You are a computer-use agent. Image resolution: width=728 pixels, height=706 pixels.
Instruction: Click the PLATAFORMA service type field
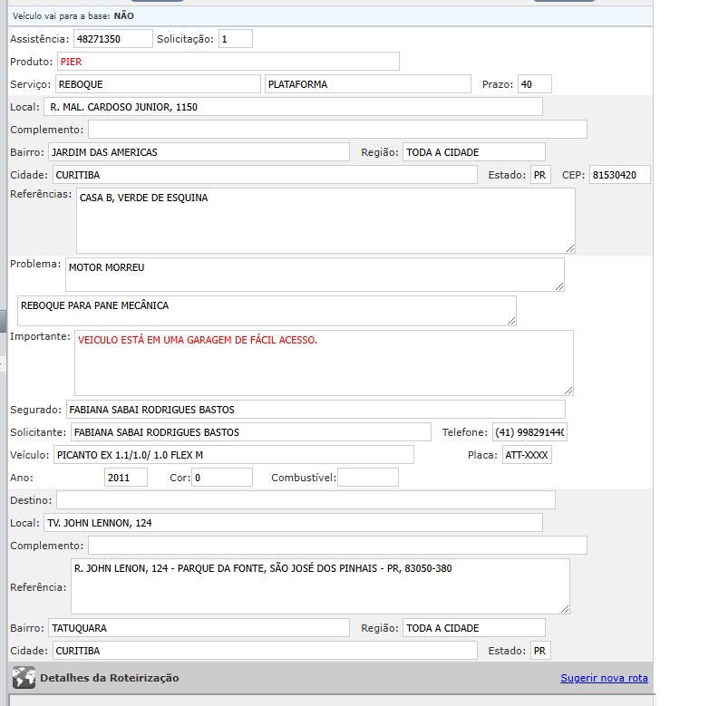368,84
